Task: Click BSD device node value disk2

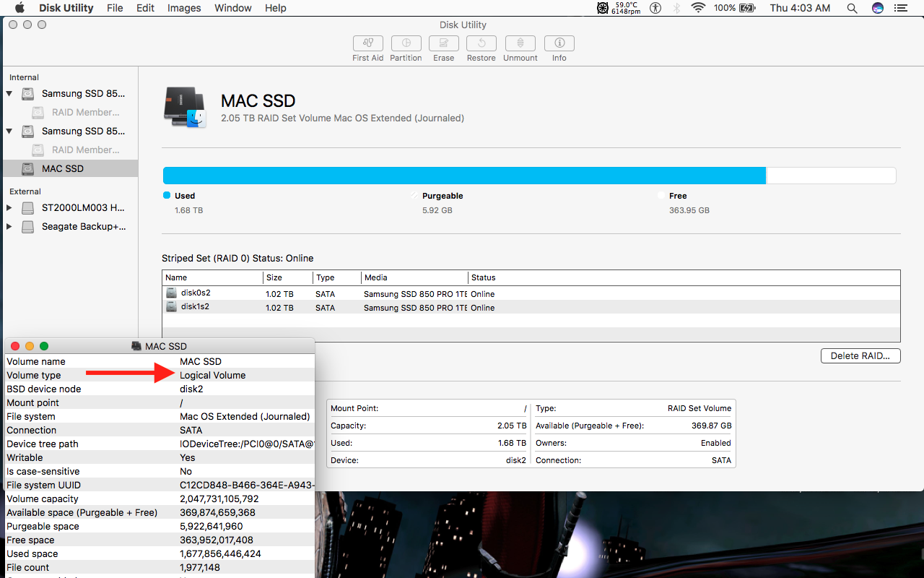Action: [x=193, y=389]
